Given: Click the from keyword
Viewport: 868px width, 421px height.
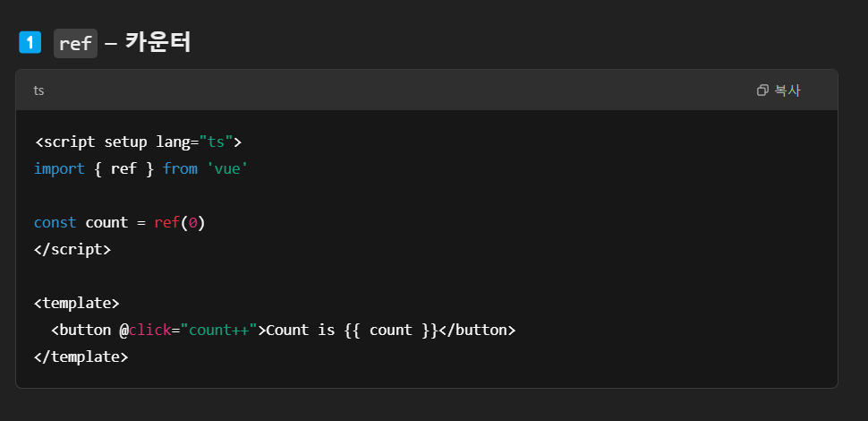Looking at the screenshot, I should click(x=180, y=168).
